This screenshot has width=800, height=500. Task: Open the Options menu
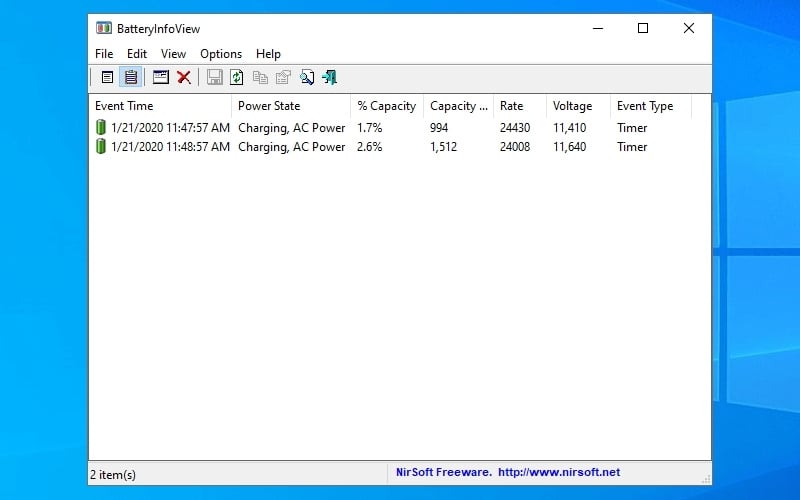(x=221, y=54)
